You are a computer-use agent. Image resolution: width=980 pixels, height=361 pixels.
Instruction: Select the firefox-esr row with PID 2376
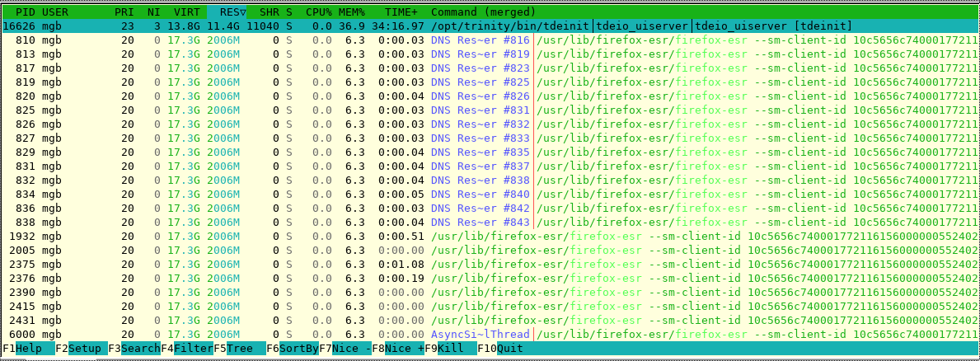490,279
